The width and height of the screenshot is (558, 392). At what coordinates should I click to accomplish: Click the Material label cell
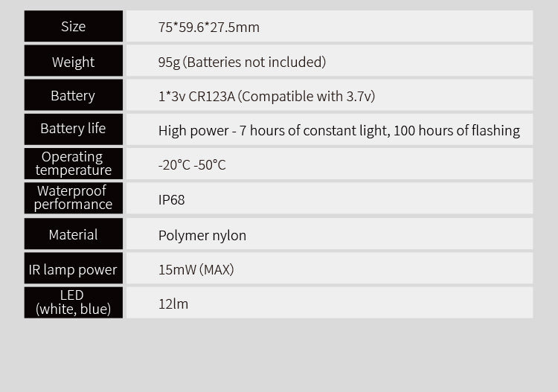74,234
